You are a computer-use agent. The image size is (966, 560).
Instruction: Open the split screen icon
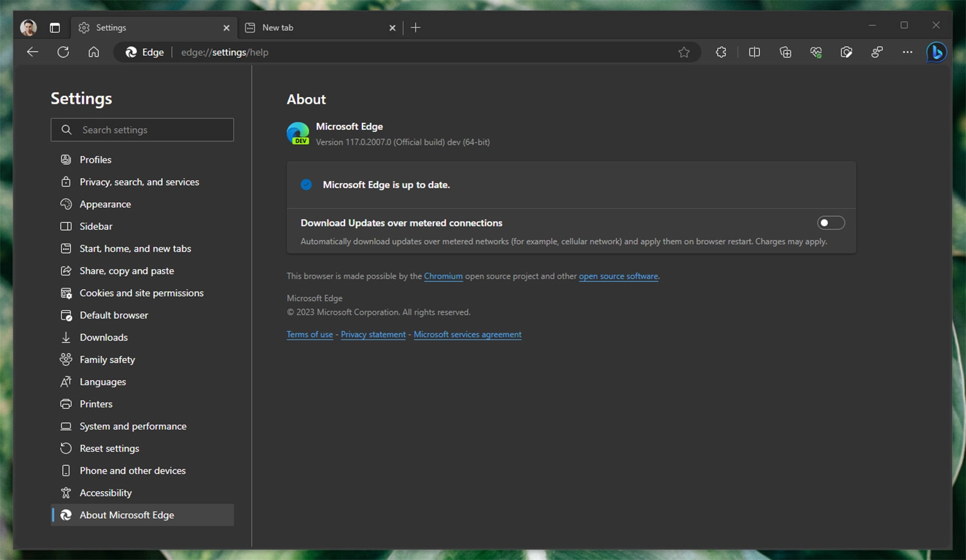click(755, 52)
